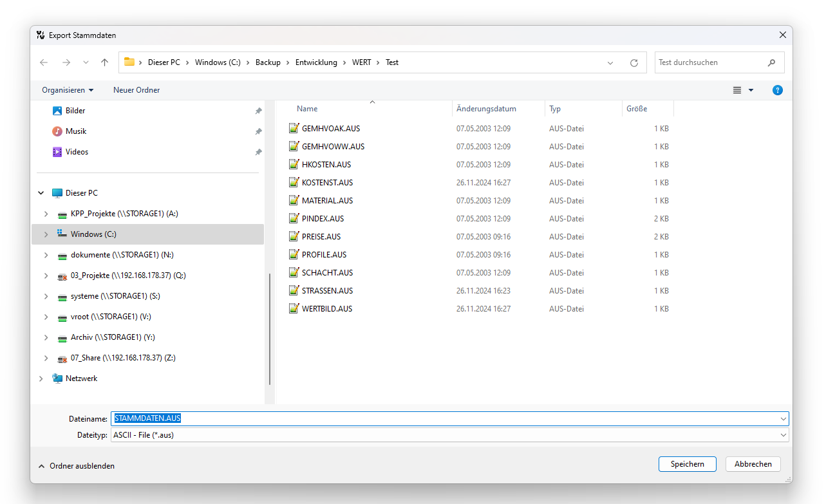Image resolution: width=826 pixels, height=504 pixels.
Task: Click the Back navigation arrow
Action: pyautogui.click(x=44, y=62)
